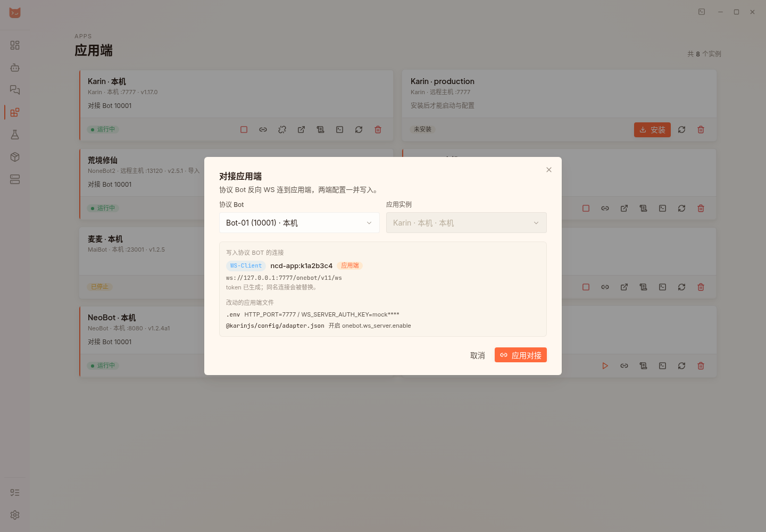Expand the 协议 Bot dropdown
766x532 pixels.
[x=299, y=223]
